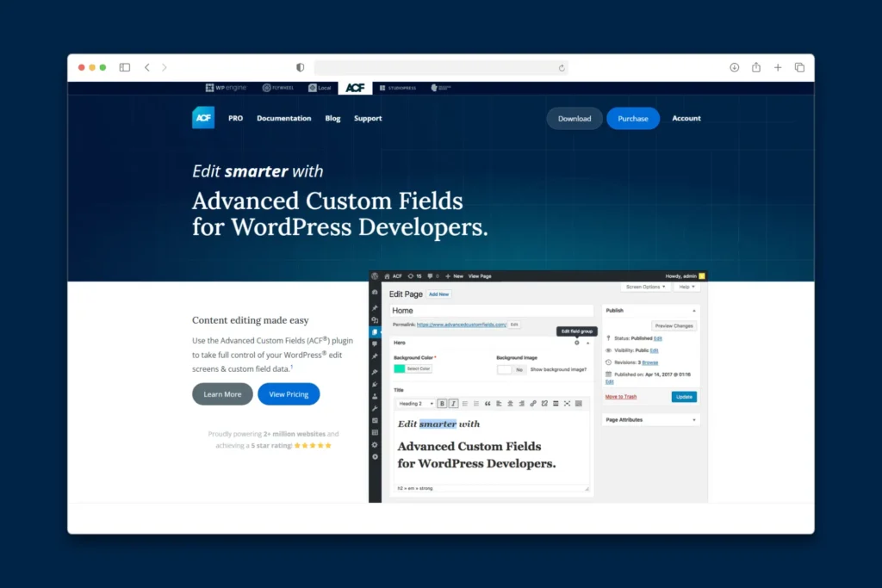Reload the page with the refresh icon
Viewport: 882px width, 588px height.
click(x=562, y=68)
